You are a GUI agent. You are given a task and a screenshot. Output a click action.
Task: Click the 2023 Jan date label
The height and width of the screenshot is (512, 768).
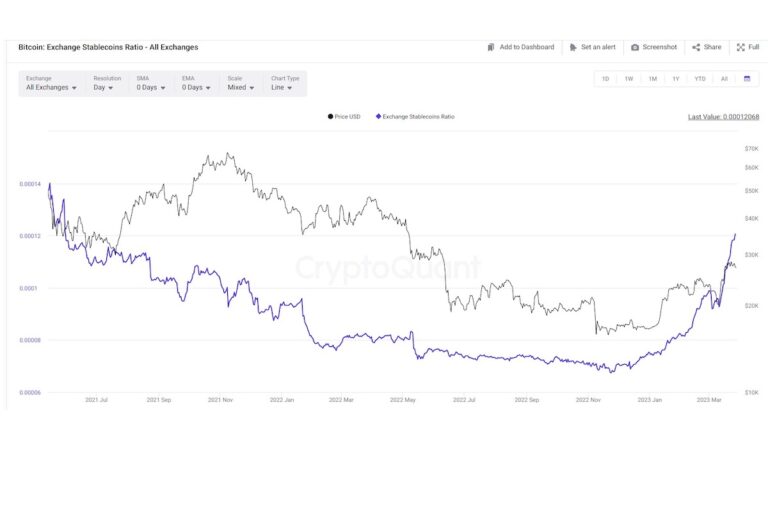(x=649, y=400)
